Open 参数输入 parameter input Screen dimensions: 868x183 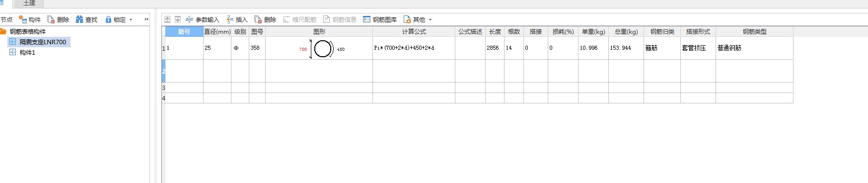pos(202,19)
